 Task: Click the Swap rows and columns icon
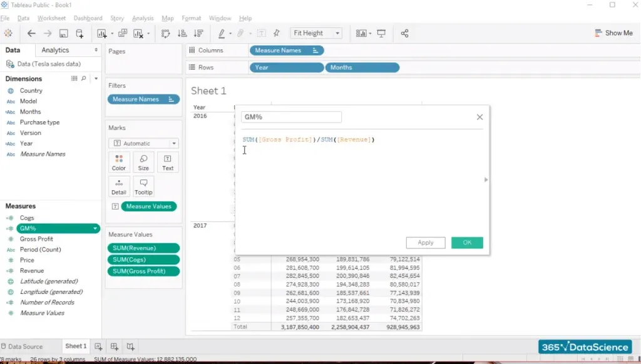point(166,33)
